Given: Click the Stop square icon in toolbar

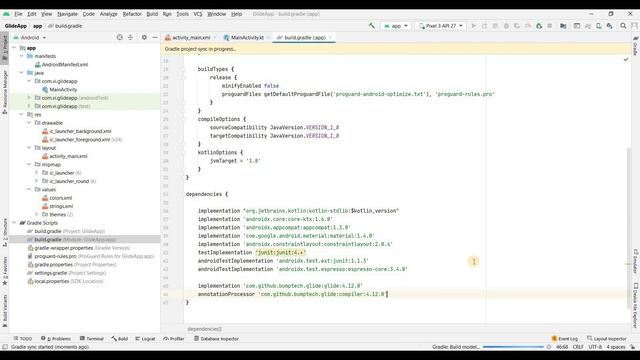Looking at the screenshot, I should (x=549, y=26).
